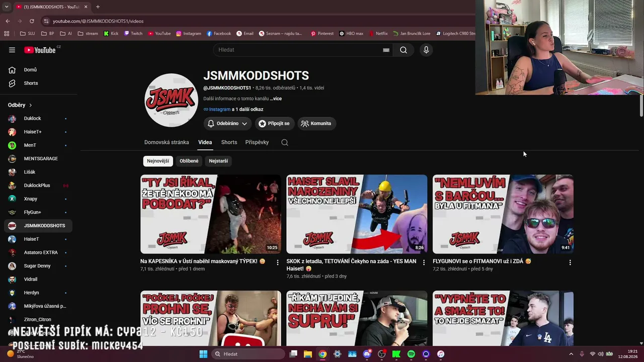
Task: Open File Explorer from the taskbar
Action: coord(307,354)
